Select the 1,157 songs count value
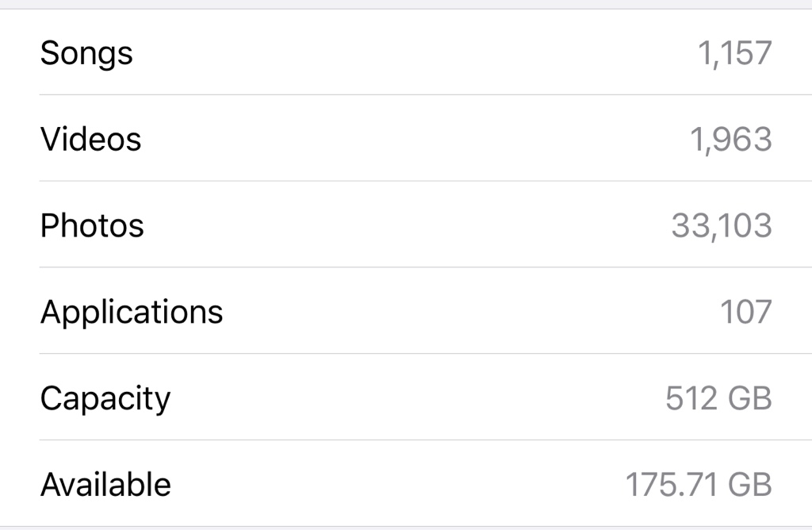This screenshot has height=530, width=812. [735, 53]
